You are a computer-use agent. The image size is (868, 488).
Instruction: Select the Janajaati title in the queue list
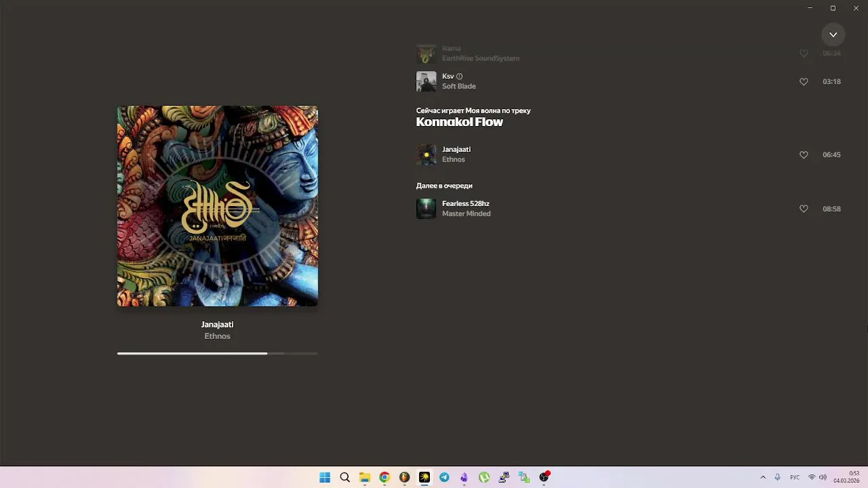[456, 149]
